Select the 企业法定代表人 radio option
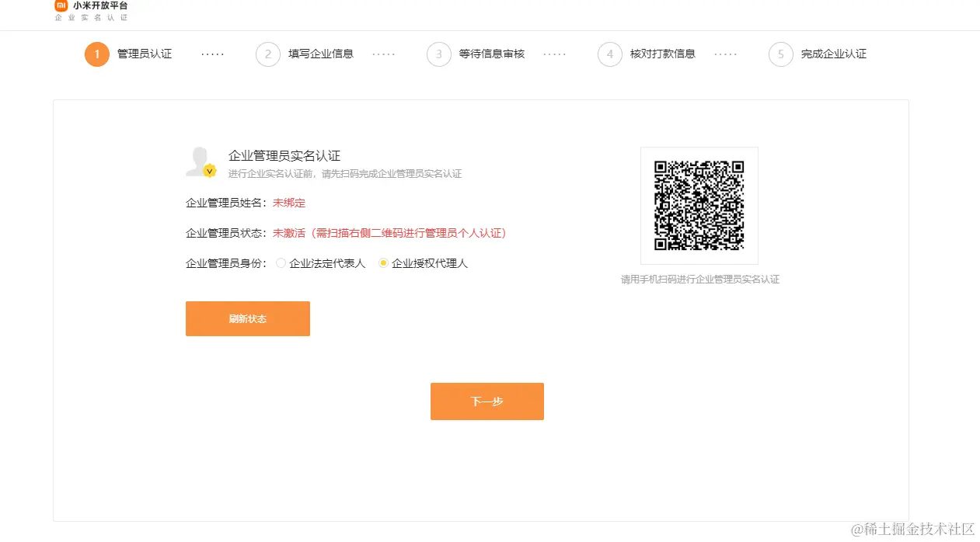Image resolution: width=980 pixels, height=542 pixels. click(x=281, y=263)
